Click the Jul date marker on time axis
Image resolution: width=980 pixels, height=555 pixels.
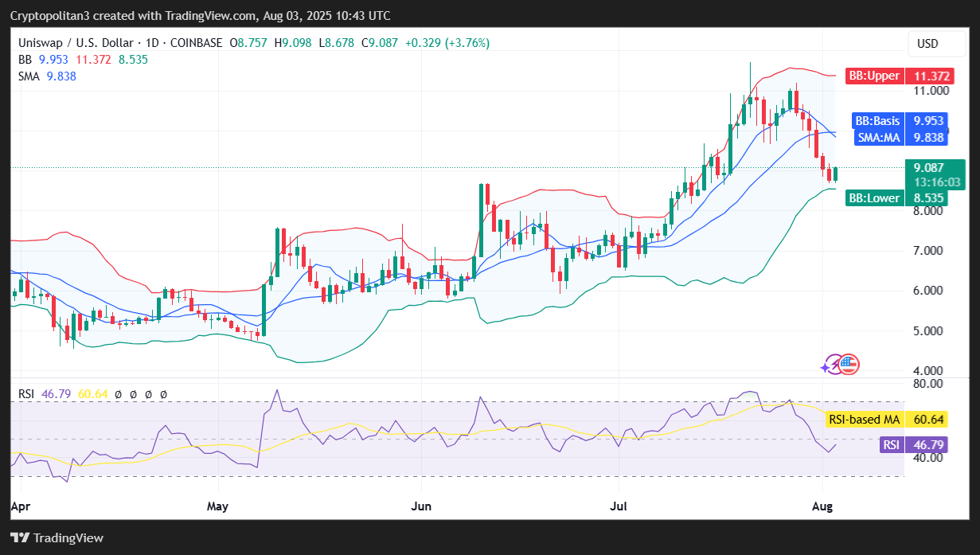(x=619, y=505)
